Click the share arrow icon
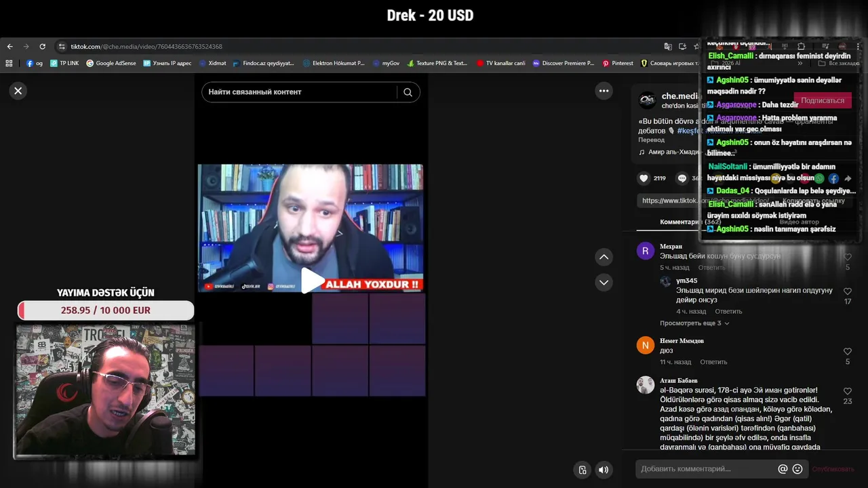 click(x=848, y=179)
